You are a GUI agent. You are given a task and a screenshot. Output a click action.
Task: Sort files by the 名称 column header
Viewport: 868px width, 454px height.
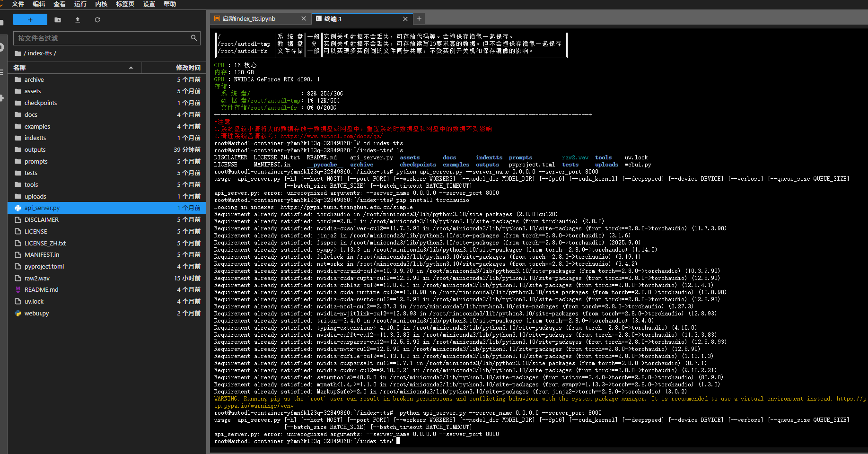pos(20,68)
